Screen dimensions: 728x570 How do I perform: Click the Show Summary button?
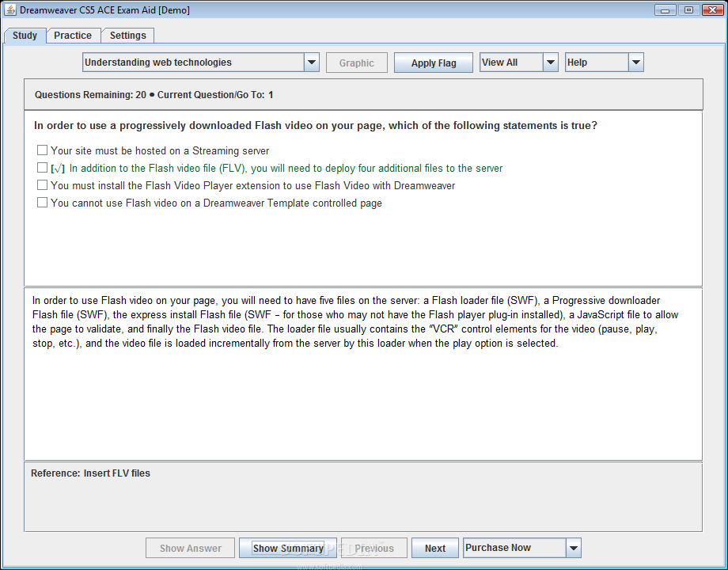(288, 548)
